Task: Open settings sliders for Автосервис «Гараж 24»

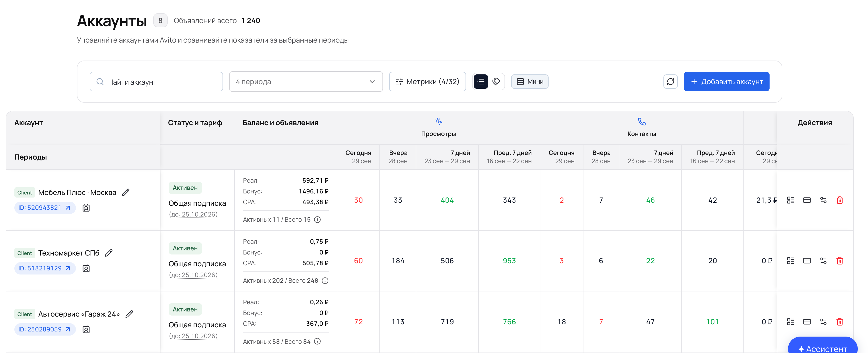Action: pyautogui.click(x=823, y=322)
